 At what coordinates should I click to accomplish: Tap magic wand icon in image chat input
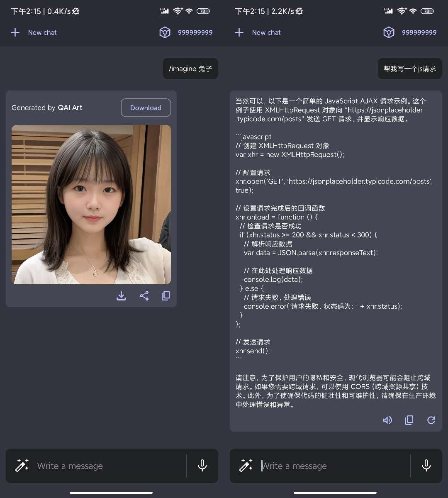pyautogui.click(x=22, y=466)
